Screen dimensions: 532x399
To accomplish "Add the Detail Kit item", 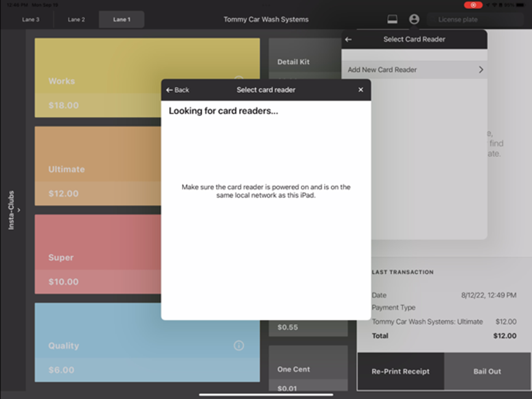I will [305, 58].
